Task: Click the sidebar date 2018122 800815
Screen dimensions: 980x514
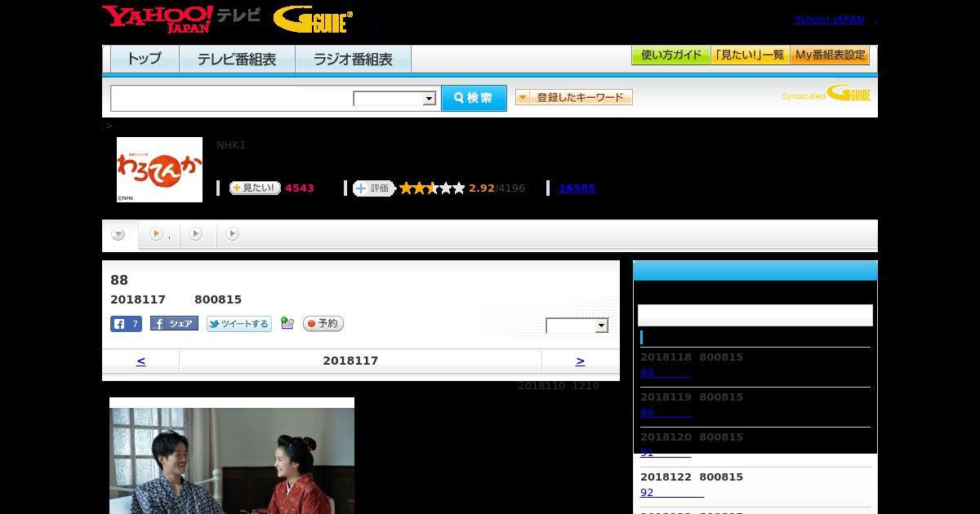Action: point(692,477)
